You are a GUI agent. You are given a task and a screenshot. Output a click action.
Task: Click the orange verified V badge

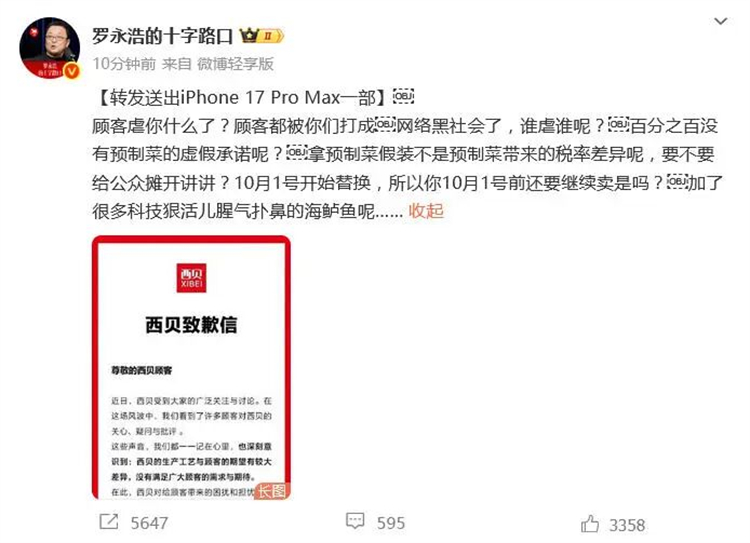click(72, 71)
